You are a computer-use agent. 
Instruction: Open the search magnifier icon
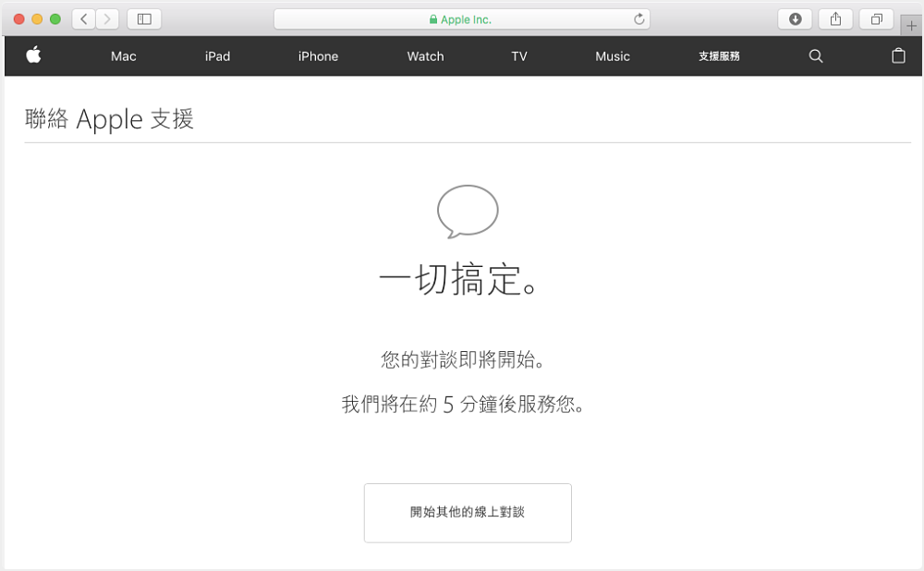(x=816, y=56)
